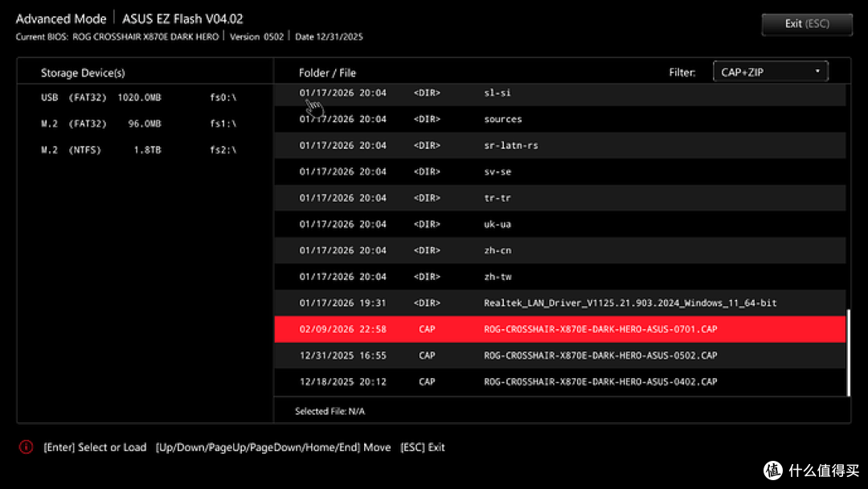Image resolution: width=868 pixels, height=489 pixels.
Task: Open the CAP+ZIP filter dropdown
Action: point(770,72)
